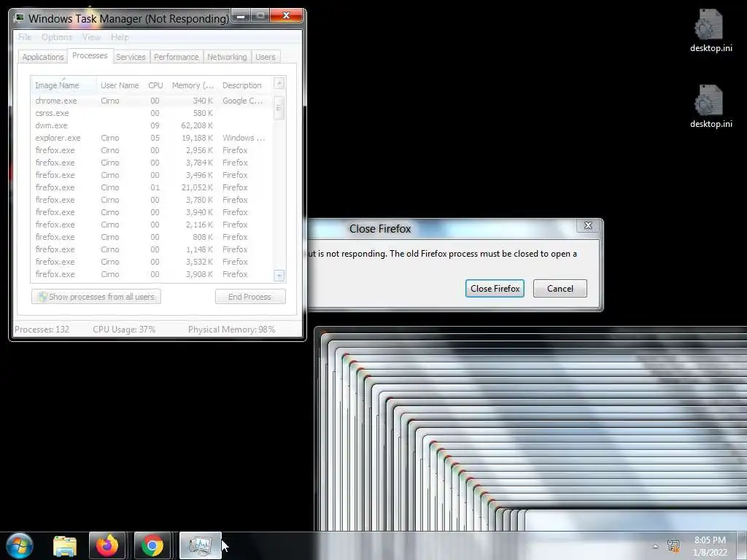The width and height of the screenshot is (747, 560).
Task: Close the Windows Task Manager window
Action: (x=286, y=16)
